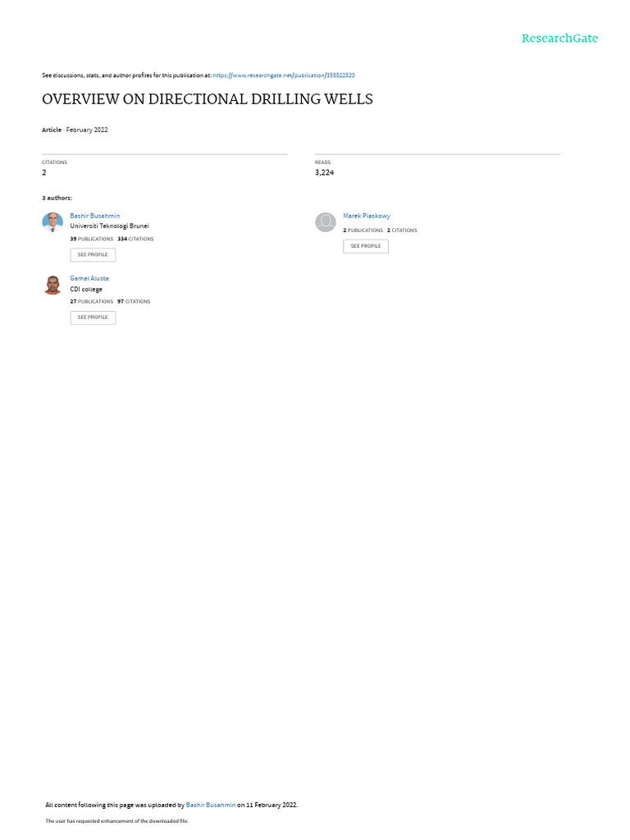Screen dimensions: 630x840
Task: Click the ResearchGate logo
Action: click(x=559, y=39)
